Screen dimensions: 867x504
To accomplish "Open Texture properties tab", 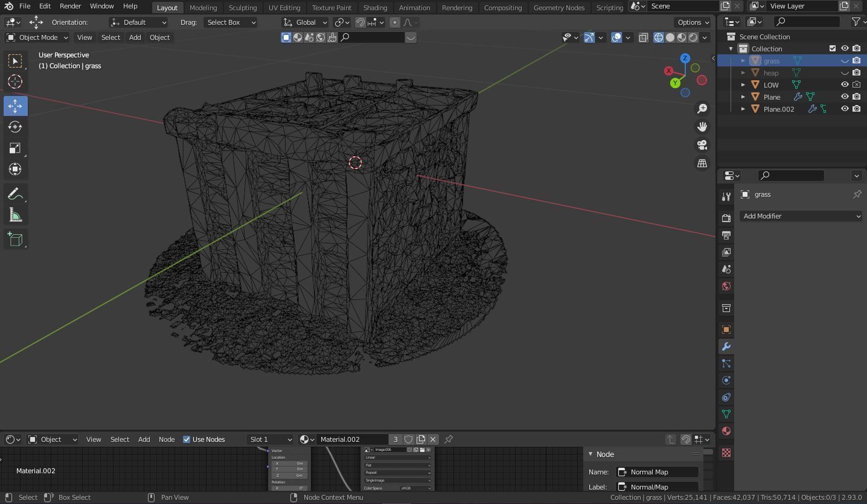I will pos(726,453).
